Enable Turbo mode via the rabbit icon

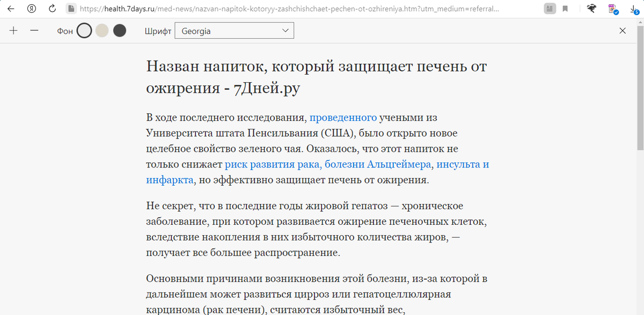point(591,8)
